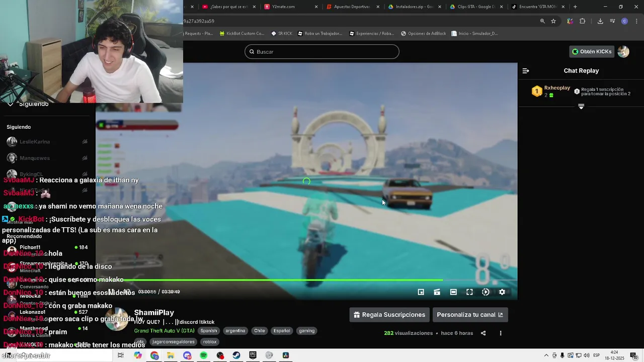This screenshot has width=644, height=362.
Task: Collapse the Chat Replay panel
Action: point(526,71)
